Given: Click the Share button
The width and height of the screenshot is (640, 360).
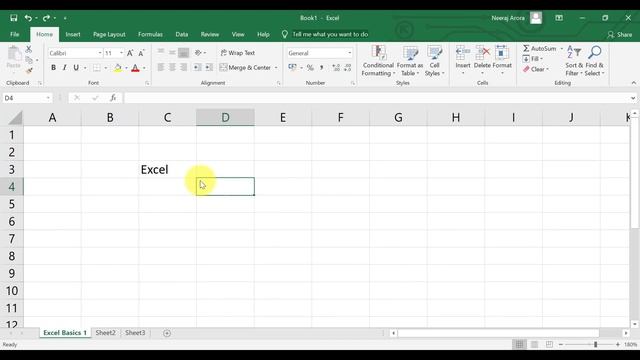Looking at the screenshot, I should [620, 35].
